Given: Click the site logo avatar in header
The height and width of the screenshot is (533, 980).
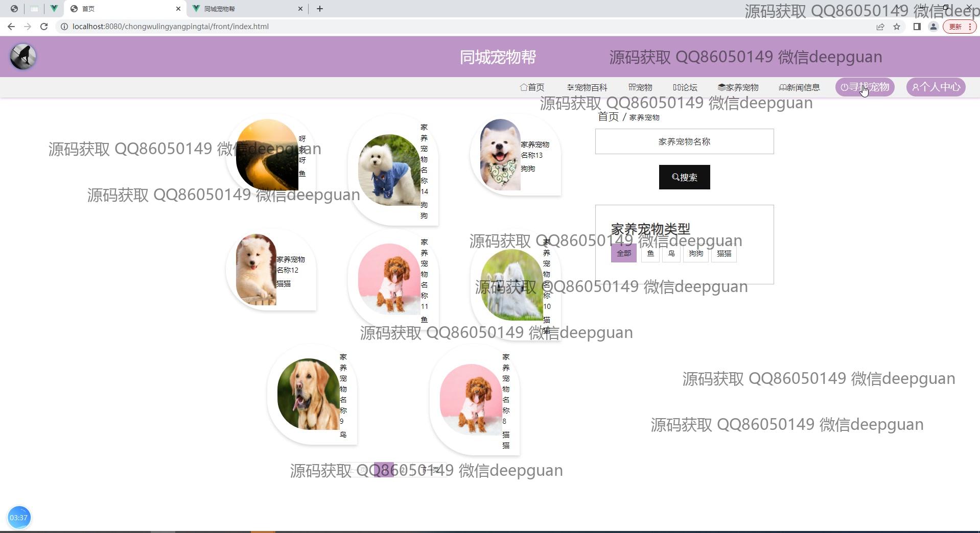Looking at the screenshot, I should click(x=23, y=57).
